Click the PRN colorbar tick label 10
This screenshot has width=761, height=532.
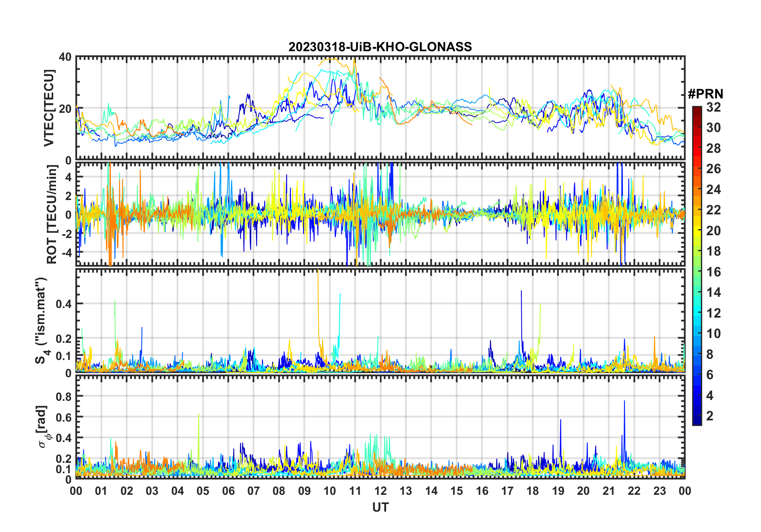[x=713, y=334]
